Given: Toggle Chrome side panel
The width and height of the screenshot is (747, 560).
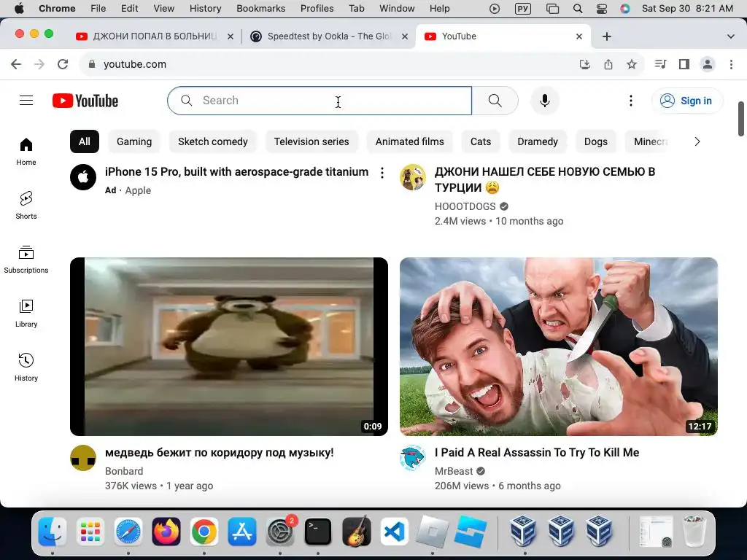Looking at the screenshot, I should coord(684,64).
